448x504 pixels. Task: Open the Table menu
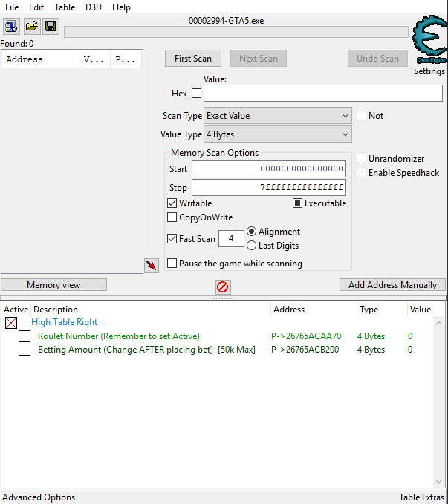[65, 7]
